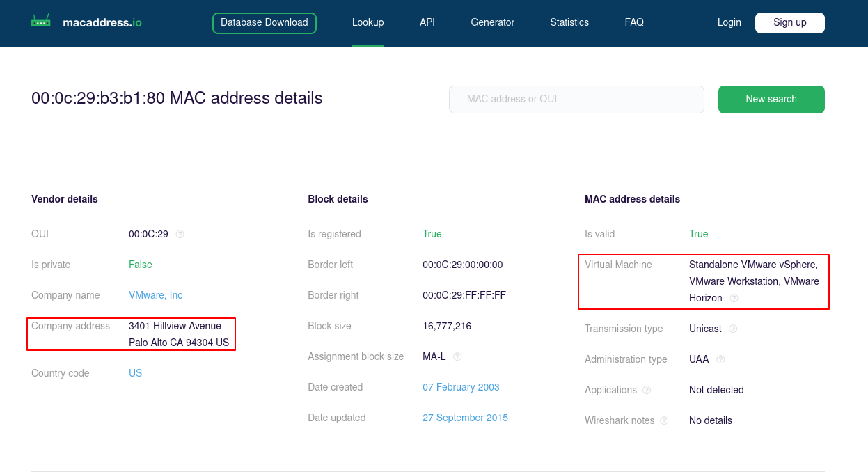Open the API menu item

coord(427,23)
